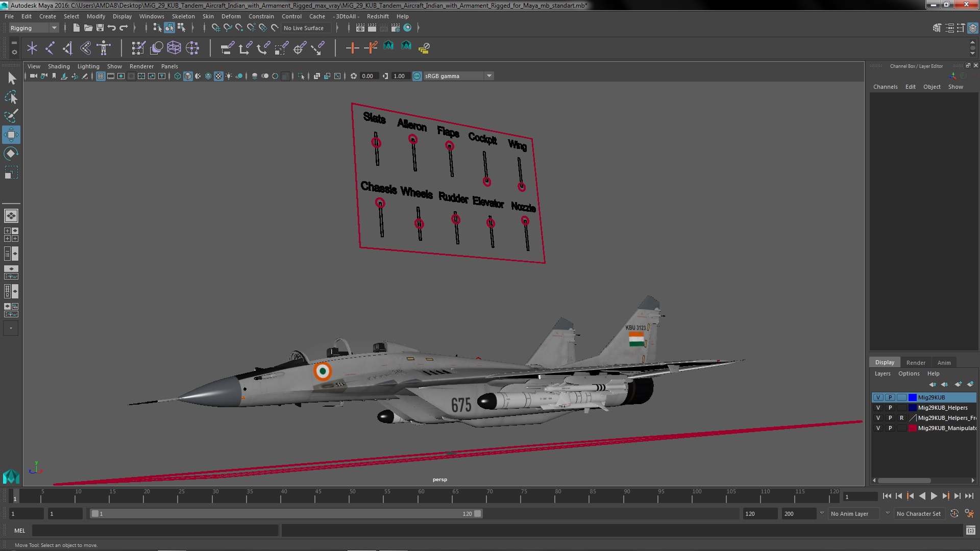Open Layers menu in Layer Editor
Image resolution: width=980 pixels, height=551 pixels.
pyautogui.click(x=882, y=373)
